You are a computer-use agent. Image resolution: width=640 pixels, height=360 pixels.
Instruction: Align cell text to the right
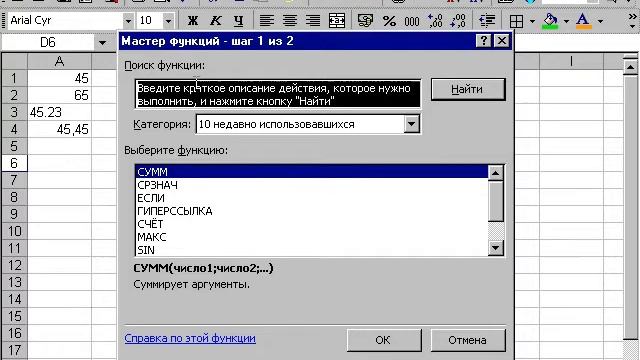pyautogui.click(x=313, y=20)
